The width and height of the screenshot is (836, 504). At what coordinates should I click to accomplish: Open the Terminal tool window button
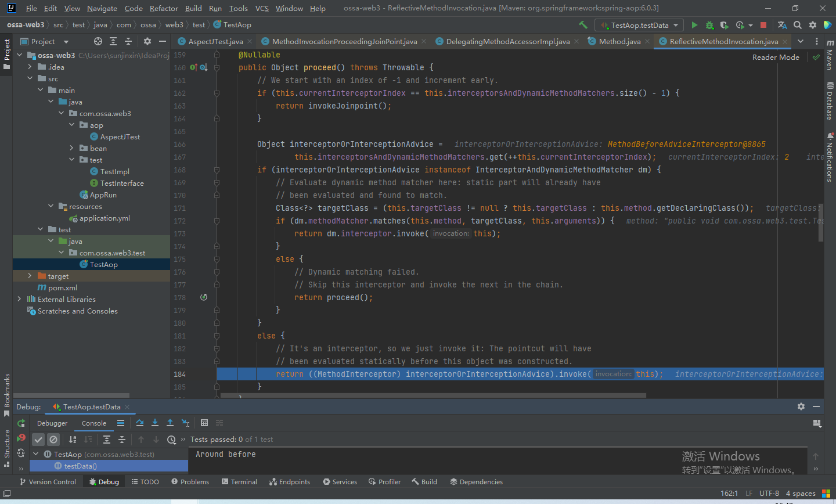tap(239, 482)
